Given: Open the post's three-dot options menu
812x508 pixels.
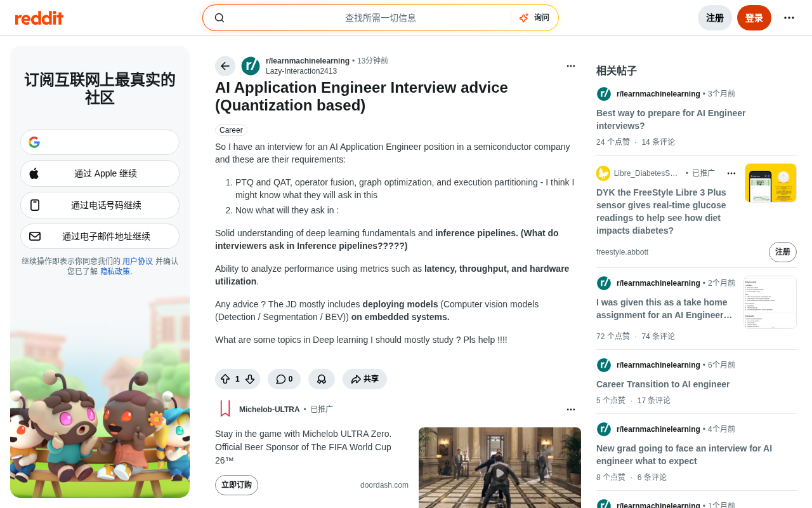Looking at the screenshot, I should [x=571, y=66].
